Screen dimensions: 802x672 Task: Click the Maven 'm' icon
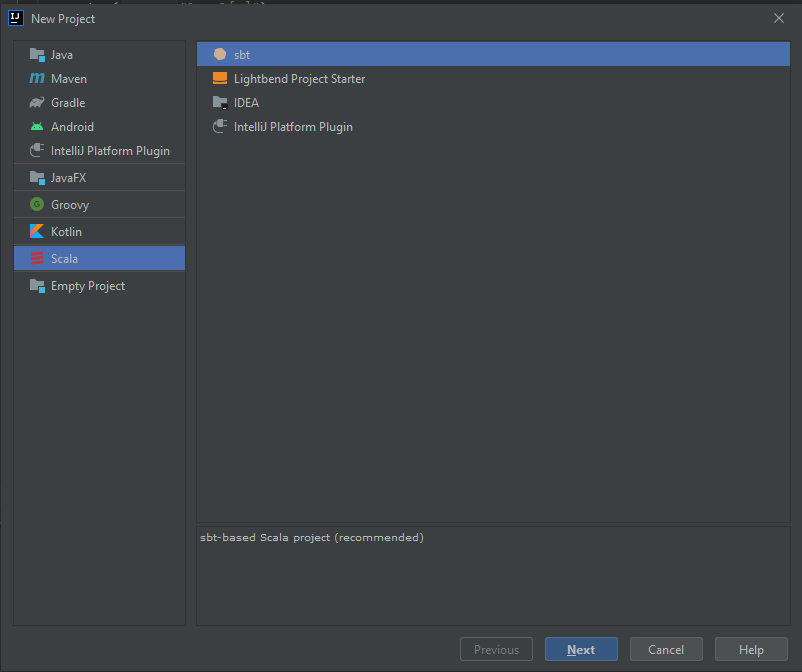pos(37,79)
